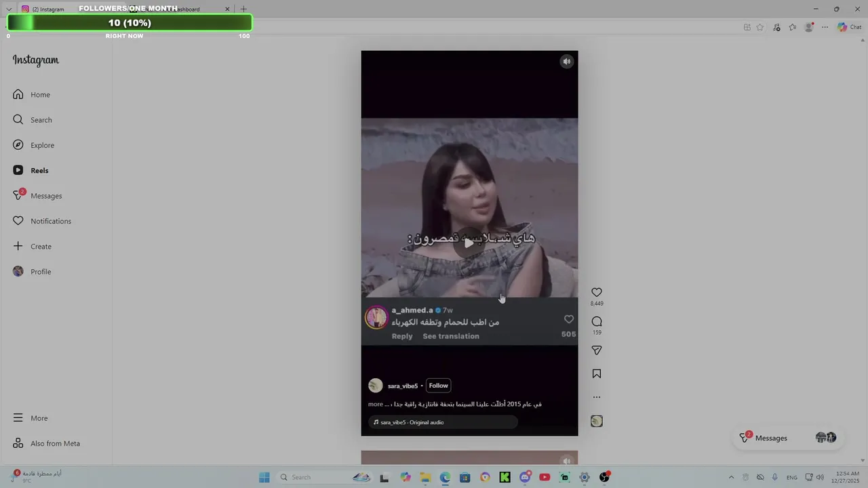Expand the More menu
The height and width of the screenshot is (488, 868).
coord(31,418)
